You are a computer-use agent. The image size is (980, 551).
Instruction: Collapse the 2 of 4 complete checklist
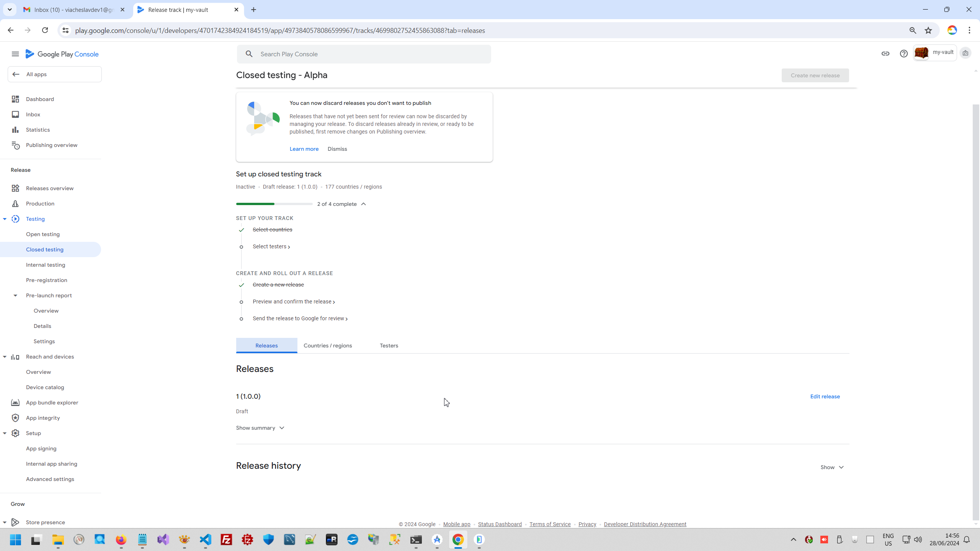363,204
